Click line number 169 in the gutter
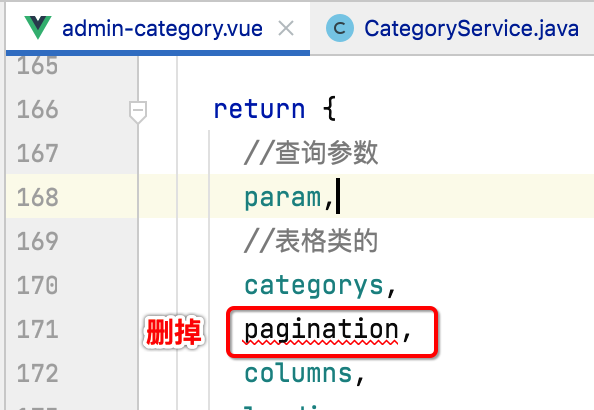Viewport: 594px width, 410px height. tap(38, 241)
